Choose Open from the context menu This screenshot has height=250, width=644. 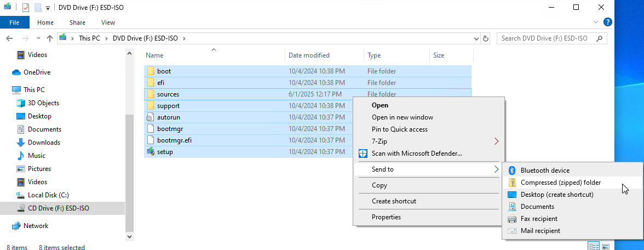pos(428,105)
